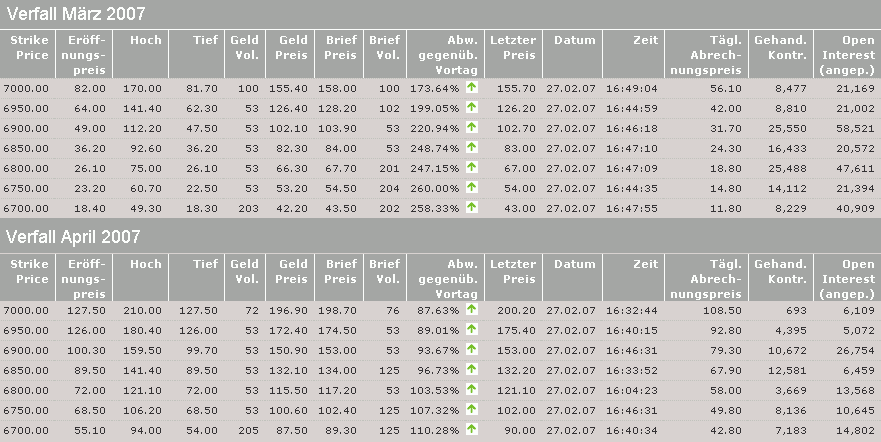The width and height of the screenshot is (881, 442).
Task: Click green up arrow in April 6950.00 row
Action: pos(471,330)
